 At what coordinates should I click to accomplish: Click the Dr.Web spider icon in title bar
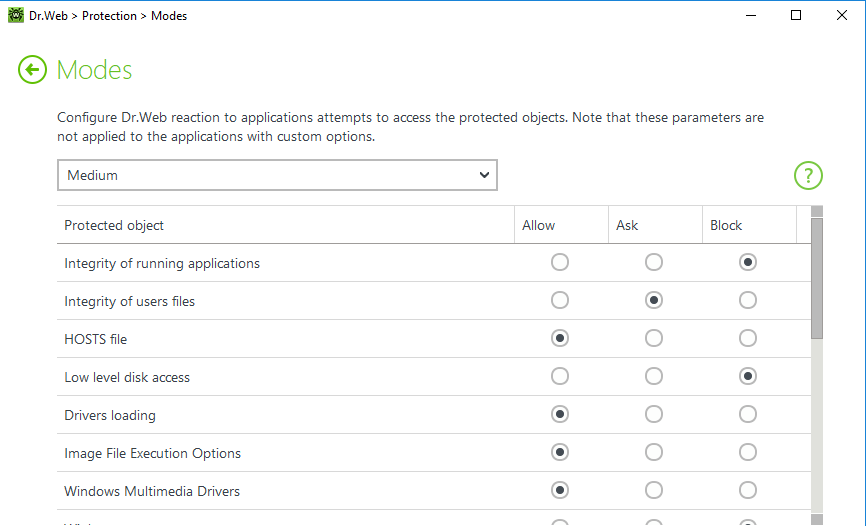(15, 15)
